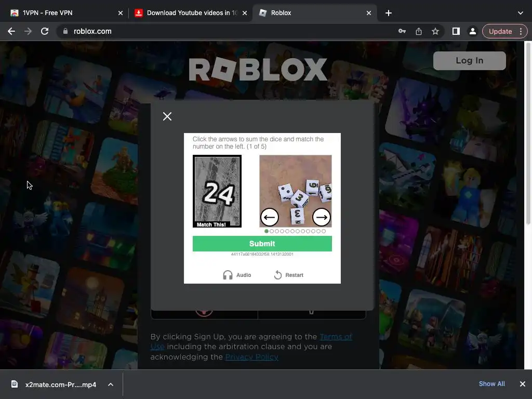532x399 pixels.
Task: Click the dice puzzle image
Action: [x=296, y=191]
